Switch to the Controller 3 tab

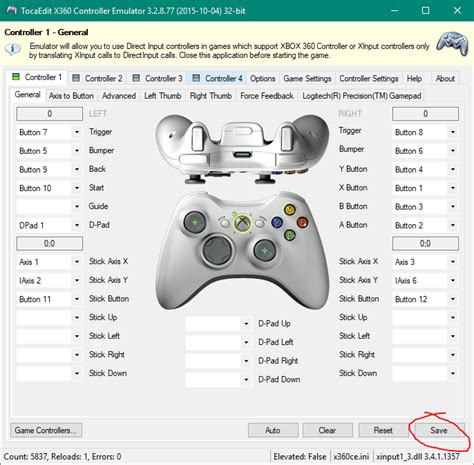point(157,79)
